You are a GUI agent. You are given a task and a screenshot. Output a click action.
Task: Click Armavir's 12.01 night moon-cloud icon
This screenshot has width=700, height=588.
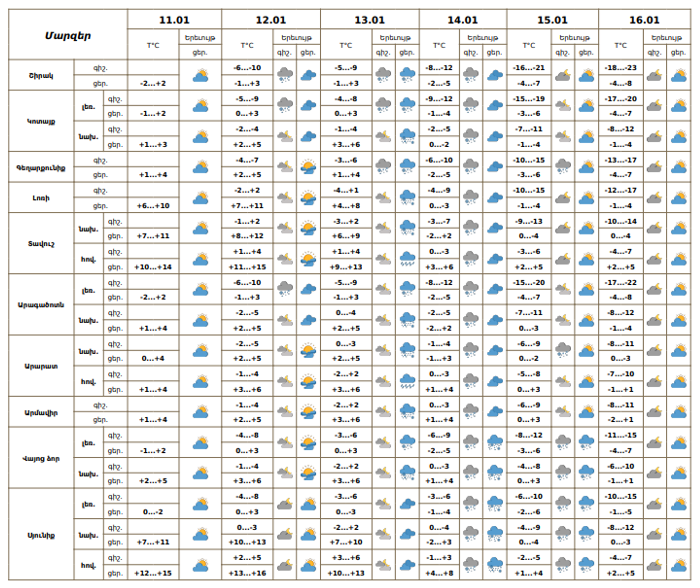point(285,412)
